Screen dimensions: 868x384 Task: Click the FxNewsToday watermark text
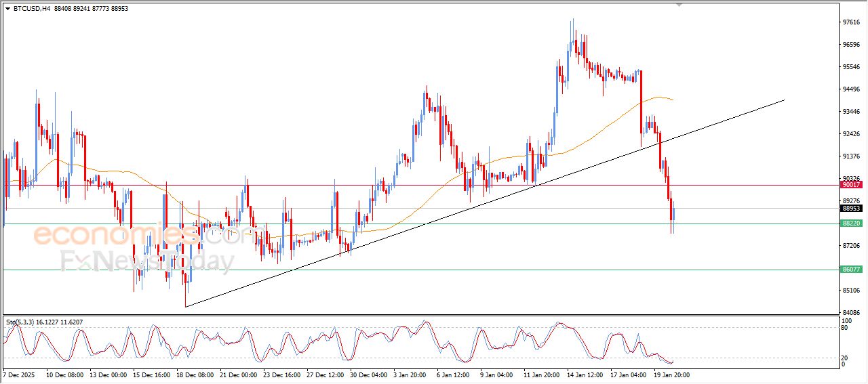point(146,261)
